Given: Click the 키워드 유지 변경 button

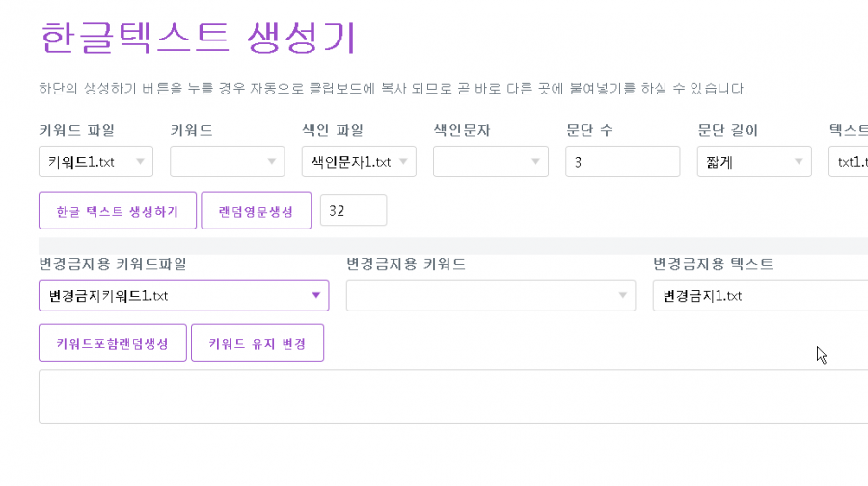Looking at the screenshot, I should point(258,343).
